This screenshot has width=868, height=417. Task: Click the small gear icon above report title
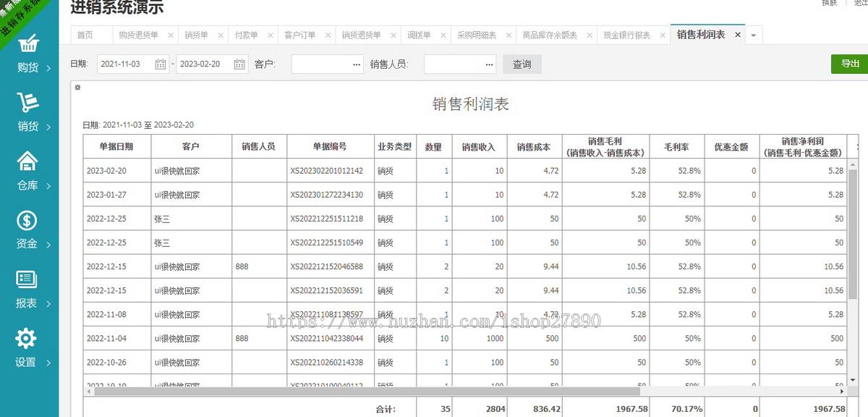[x=78, y=88]
